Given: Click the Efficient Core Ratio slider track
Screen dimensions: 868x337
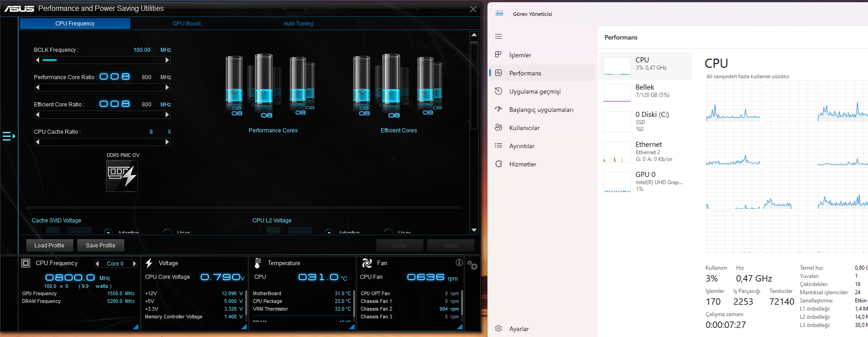Looking at the screenshot, I should (102, 115).
